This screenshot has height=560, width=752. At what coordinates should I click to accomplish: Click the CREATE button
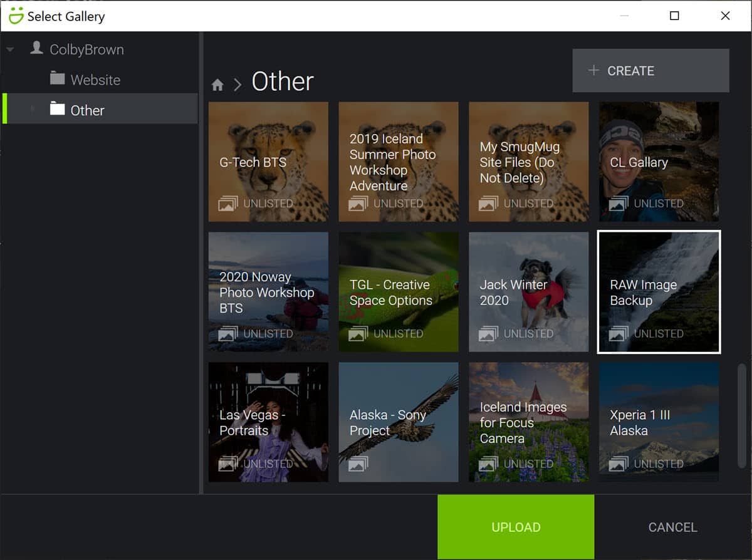point(650,71)
